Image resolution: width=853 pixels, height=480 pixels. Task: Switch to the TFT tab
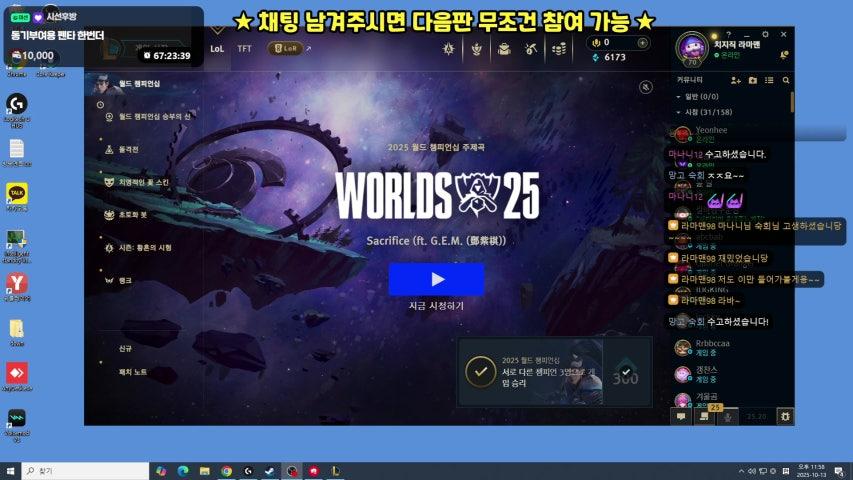244,48
